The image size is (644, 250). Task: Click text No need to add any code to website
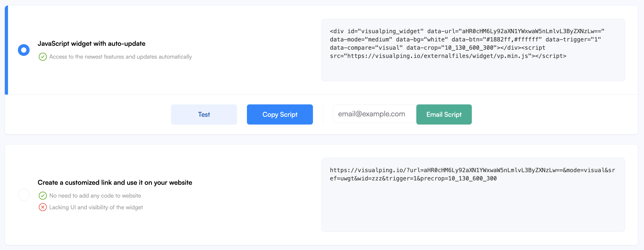click(x=95, y=196)
